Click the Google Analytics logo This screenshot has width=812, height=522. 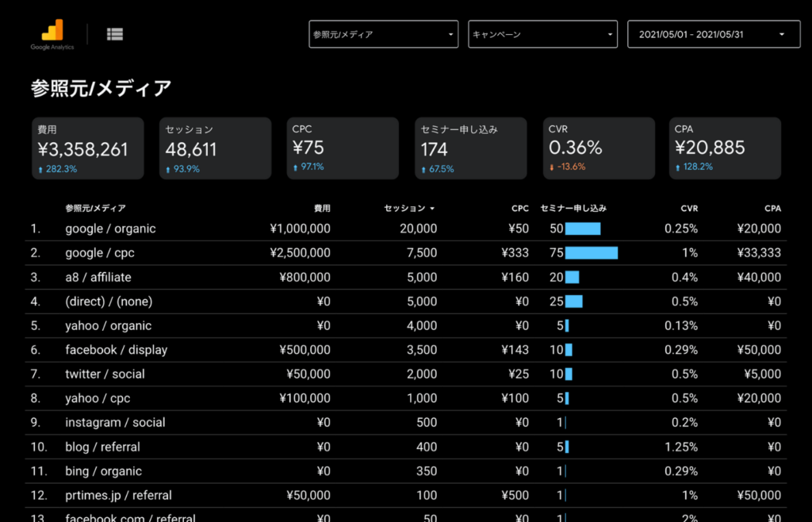click(x=52, y=34)
